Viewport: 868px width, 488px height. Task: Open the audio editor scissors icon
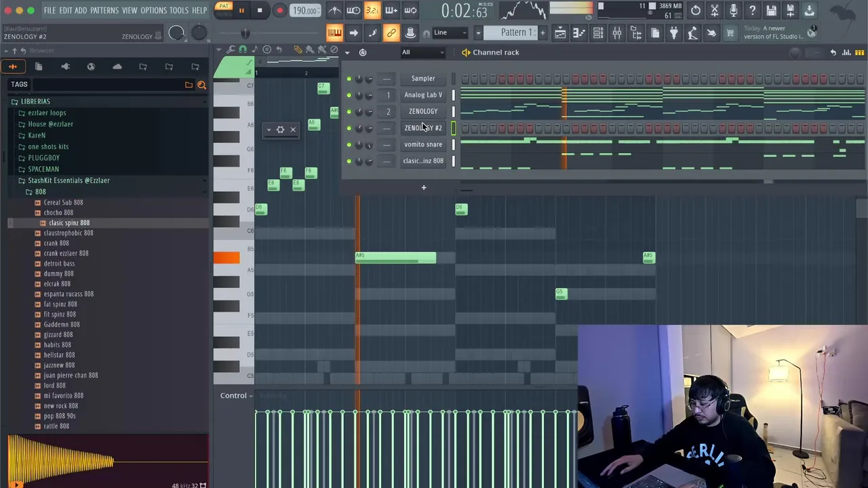pyautogui.click(x=715, y=11)
